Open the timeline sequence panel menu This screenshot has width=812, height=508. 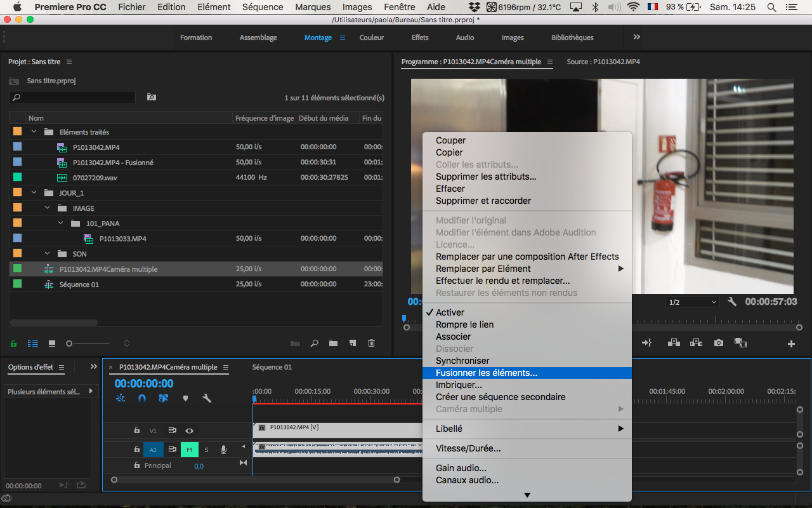pos(226,368)
